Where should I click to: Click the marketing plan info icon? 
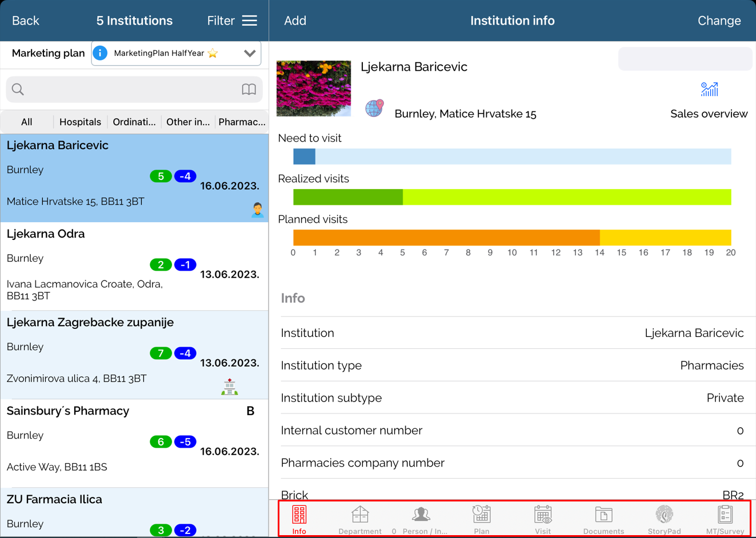point(100,53)
